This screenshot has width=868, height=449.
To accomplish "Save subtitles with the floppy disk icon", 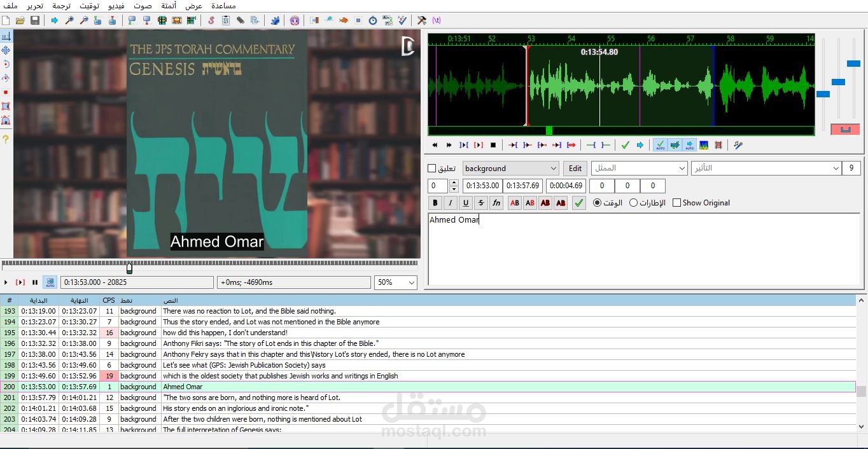I will pos(35,20).
